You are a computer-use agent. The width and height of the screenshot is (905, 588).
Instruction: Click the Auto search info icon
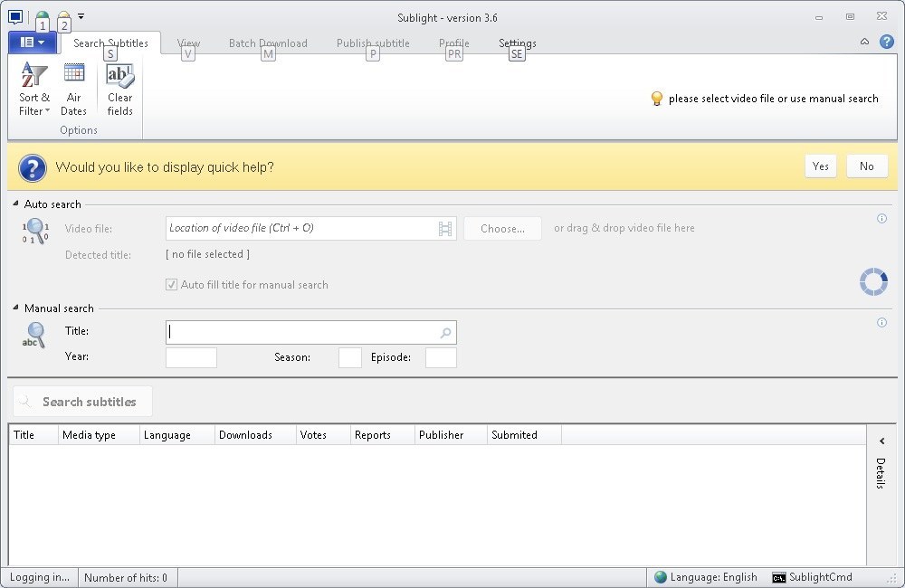881,218
